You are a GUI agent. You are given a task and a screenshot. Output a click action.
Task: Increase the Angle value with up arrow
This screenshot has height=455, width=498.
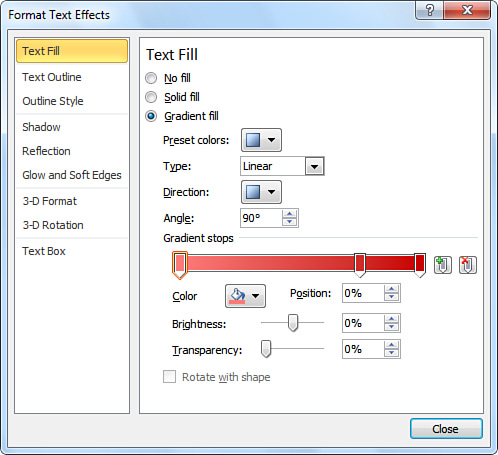click(x=289, y=214)
